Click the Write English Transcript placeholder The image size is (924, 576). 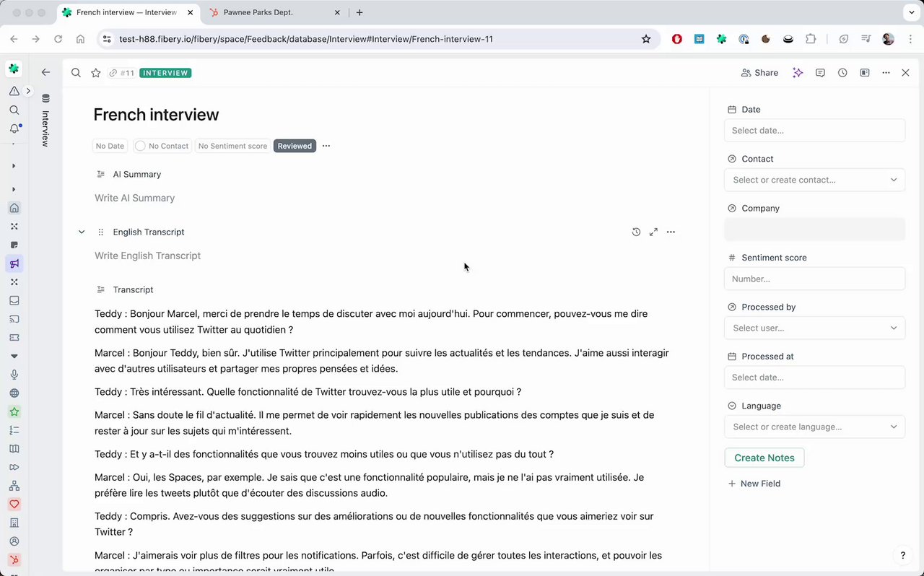tap(148, 256)
